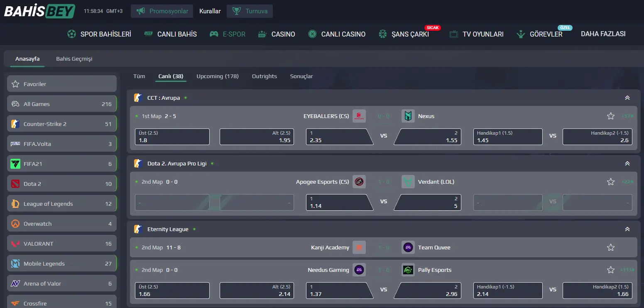Screen dimensions: 644x308
Task: Bet Alt (2.5) at 1.95 for EYEBALLERS match
Action: tap(257, 137)
